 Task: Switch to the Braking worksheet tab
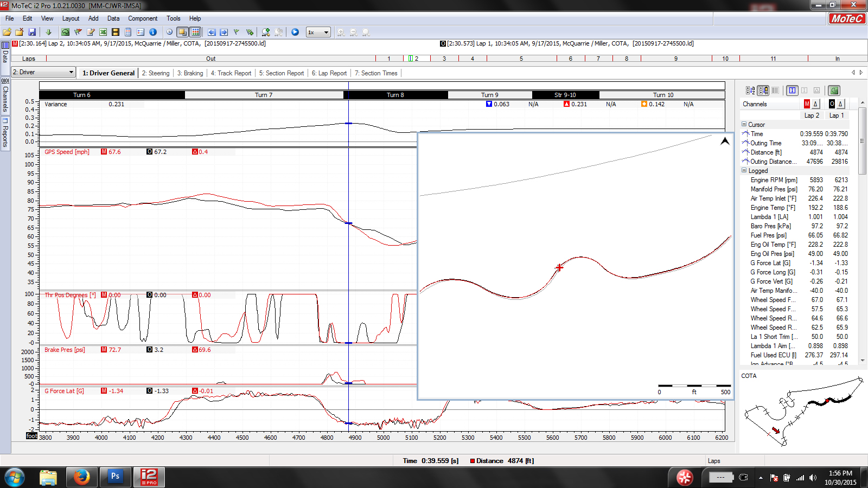pyautogui.click(x=190, y=73)
